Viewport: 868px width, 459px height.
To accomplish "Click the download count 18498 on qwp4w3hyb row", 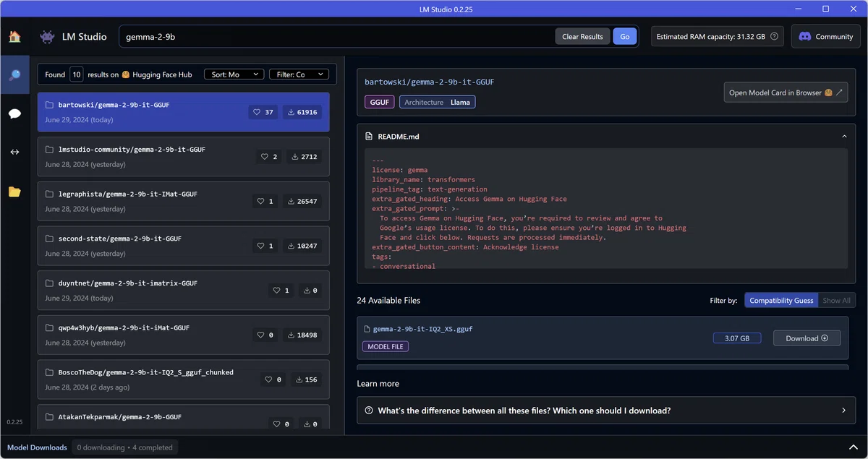I will [x=304, y=335].
